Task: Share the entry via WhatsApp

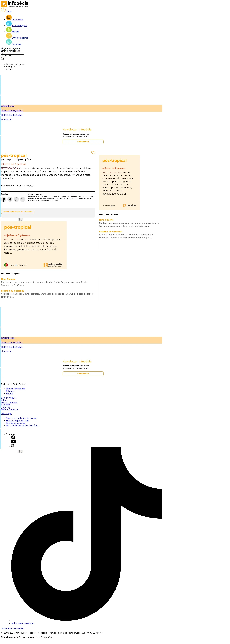Action: [x=16, y=199]
